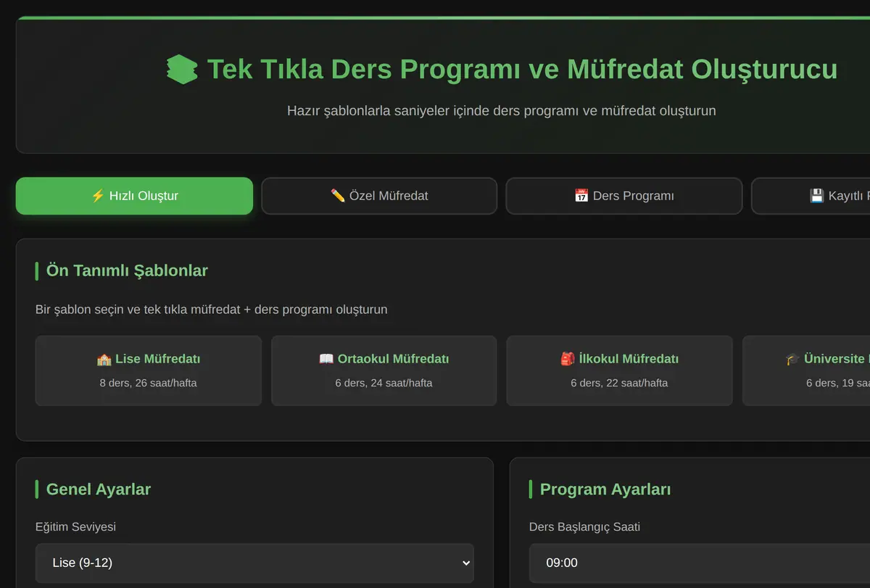
Task: Click the calendar icon on Ders Programı
Action: [x=581, y=196]
